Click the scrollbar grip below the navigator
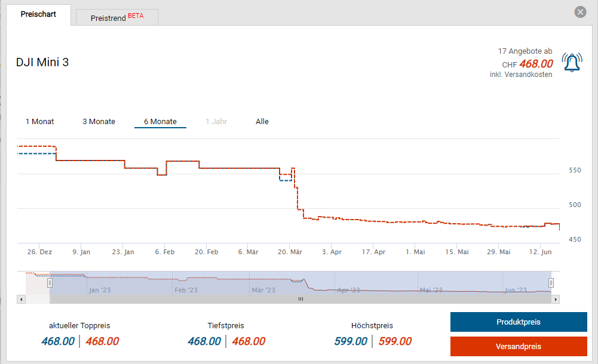598x364 pixels. 300,299
